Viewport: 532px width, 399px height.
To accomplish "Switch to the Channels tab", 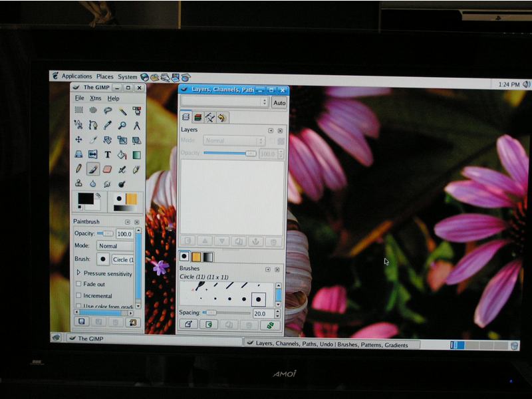I will point(198,118).
